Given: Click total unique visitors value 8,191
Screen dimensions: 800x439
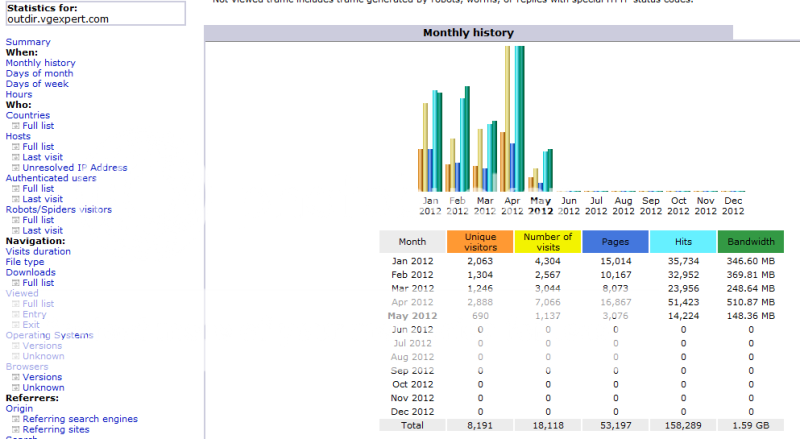Looking at the screenshot, I should pyautogui.click(x=480, y=425).
